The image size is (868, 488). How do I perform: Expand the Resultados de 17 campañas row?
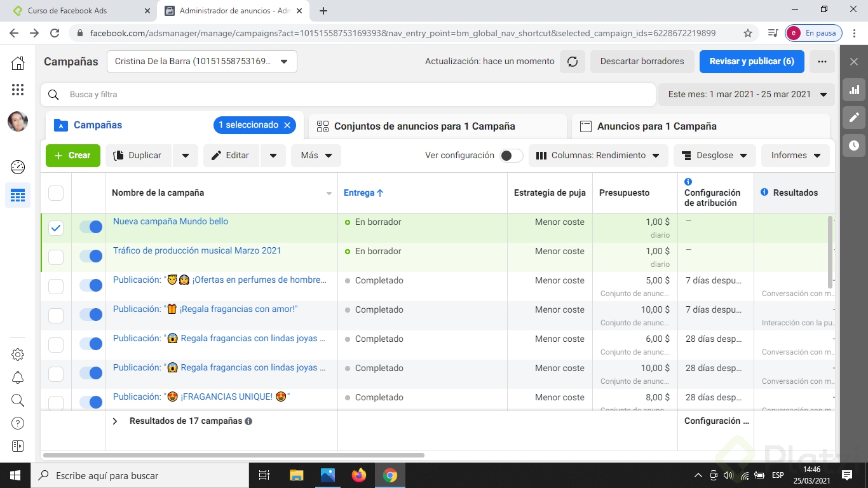click(x=115, y=421)
